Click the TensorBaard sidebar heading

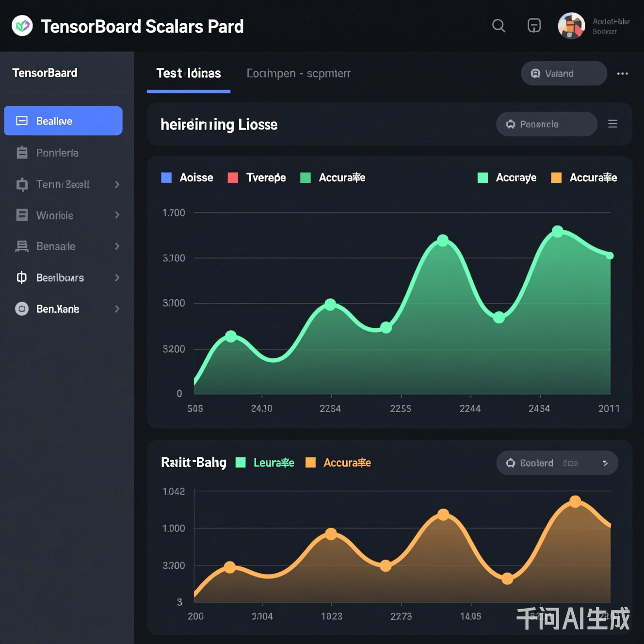point(45,73)
